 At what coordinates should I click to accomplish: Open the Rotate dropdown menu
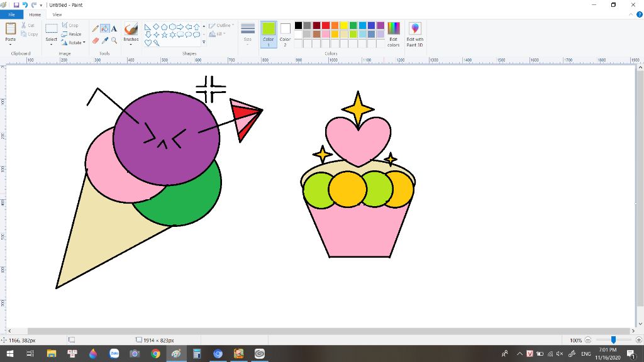(74, 42)
